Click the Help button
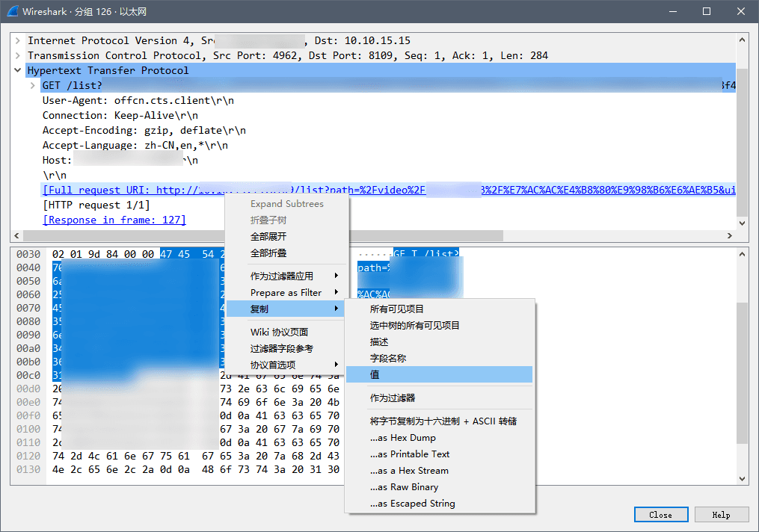759x532 pixels. point(722,515)
